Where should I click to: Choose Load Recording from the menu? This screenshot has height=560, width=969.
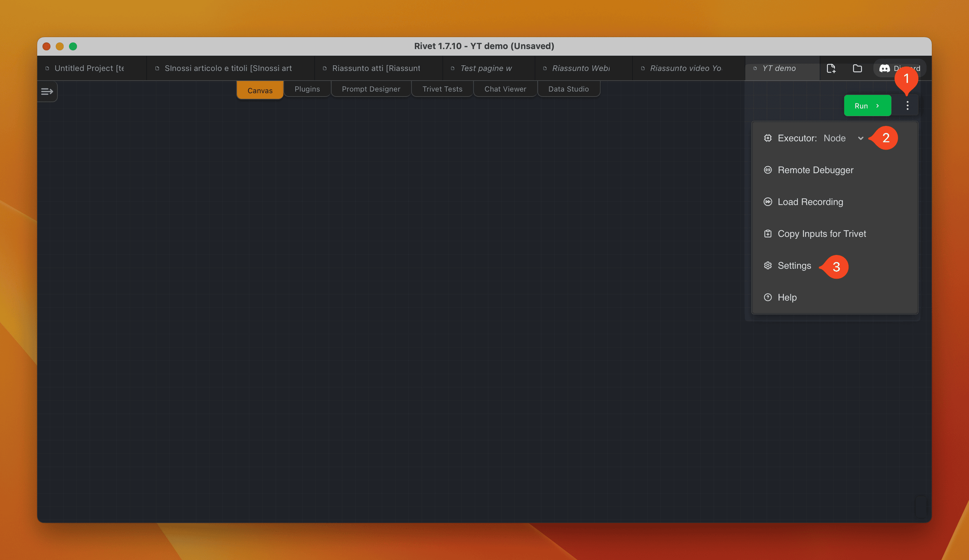click(835, 202)
